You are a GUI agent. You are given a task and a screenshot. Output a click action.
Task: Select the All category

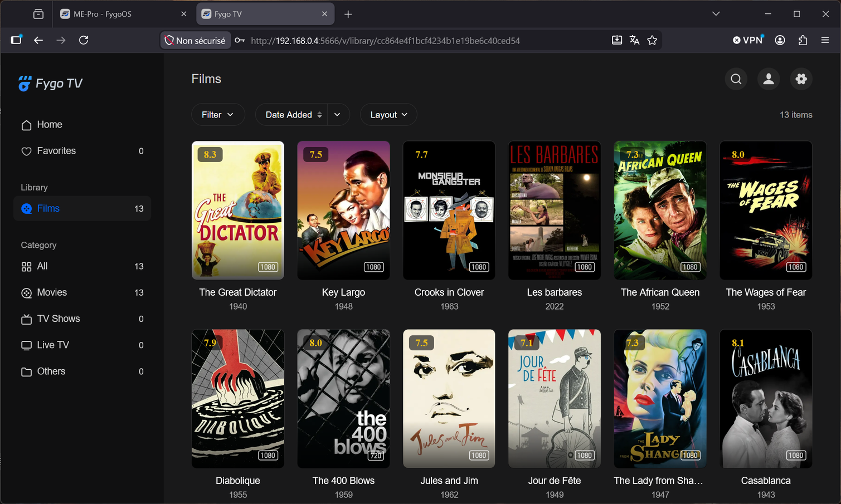(82, 267)
